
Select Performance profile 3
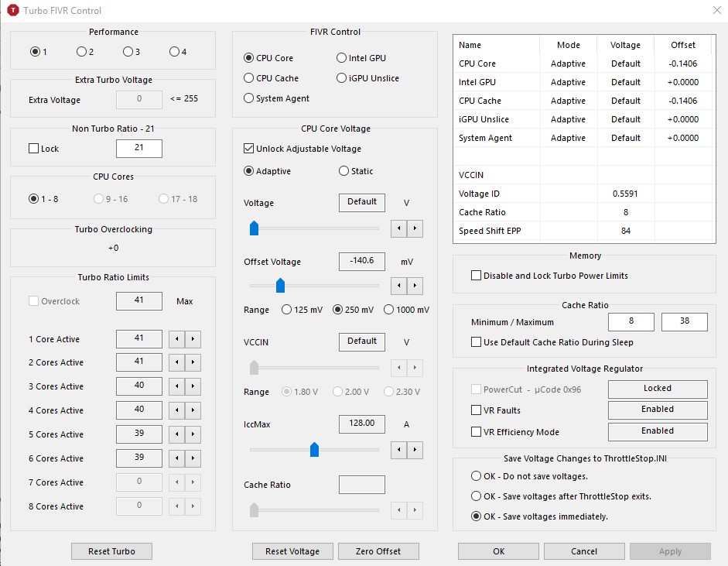pyautogui.click(x=128, y=52)
